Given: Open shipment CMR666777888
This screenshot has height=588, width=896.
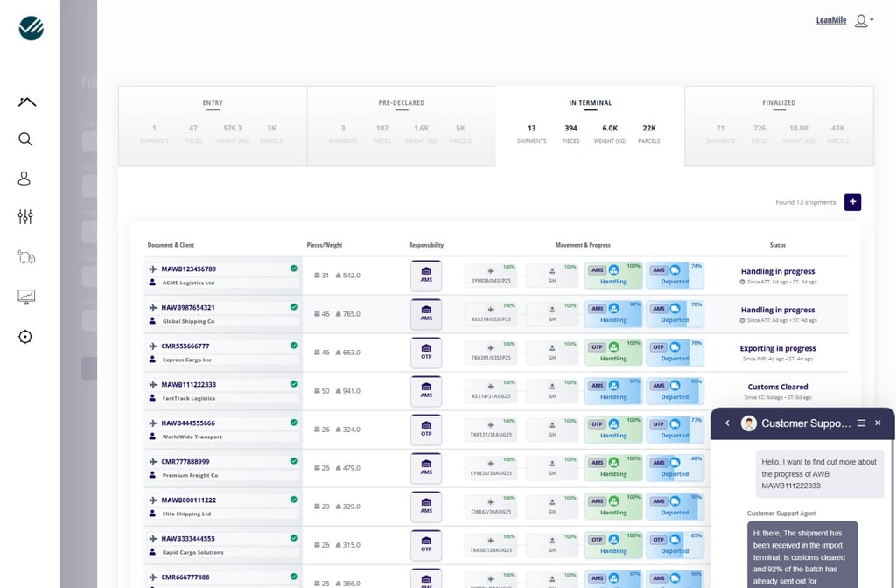Looking at the screenshot, I should (x=185, y=577).
